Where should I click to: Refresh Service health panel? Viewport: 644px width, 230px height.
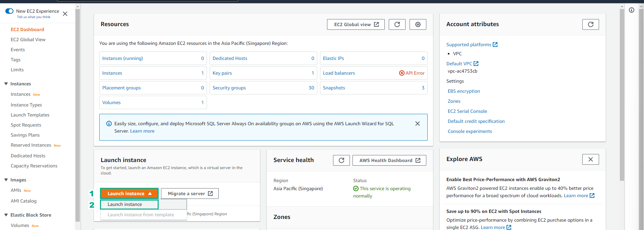pos(341,160)
